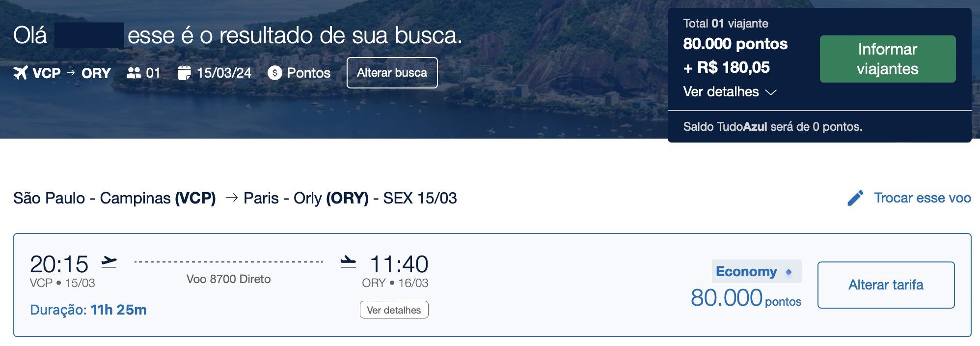Screen dimensions: 980x346
Task: Click the chevron beside Ver detalhes
Action: [x=771, y=92]
